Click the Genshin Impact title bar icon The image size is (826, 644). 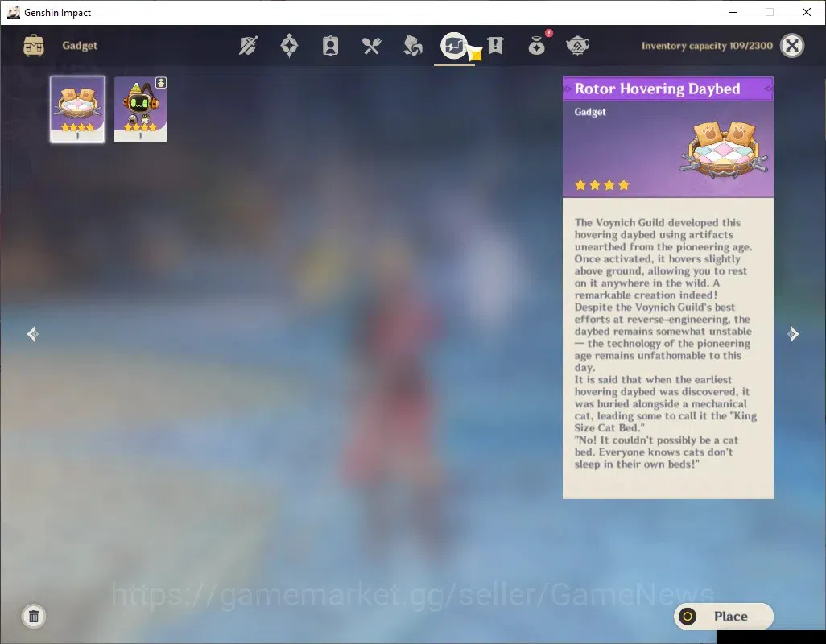point(14,12)
